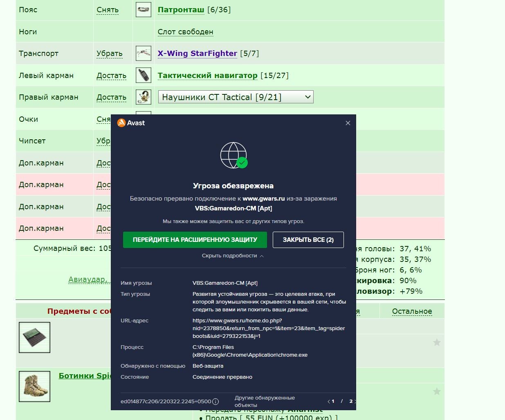Open the X-Wing StarFighter link
The image size is (505, 420).
(x=198, y=53)
